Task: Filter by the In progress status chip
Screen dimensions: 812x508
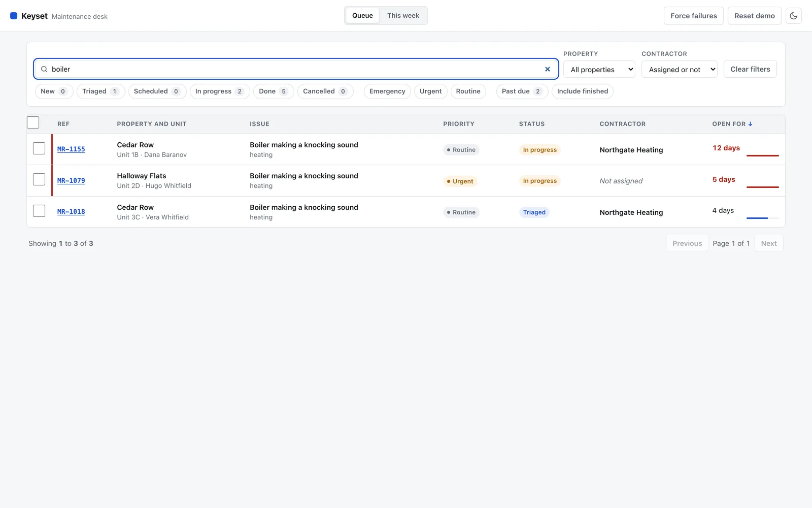Action: pyautogui.click(x=219, y=91)
